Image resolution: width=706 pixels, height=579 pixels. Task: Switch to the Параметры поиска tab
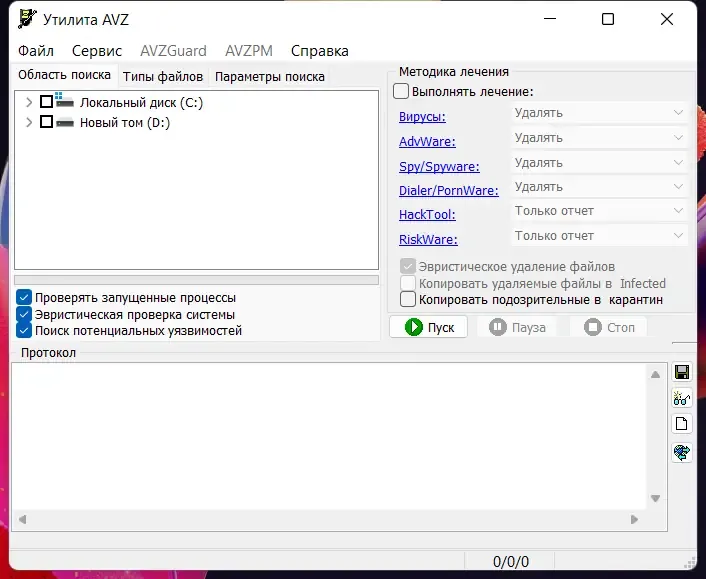tap(270, 77)
